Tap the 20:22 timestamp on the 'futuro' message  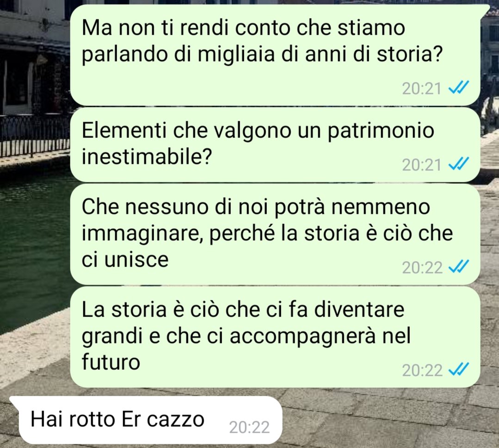[x=422, y=370]
